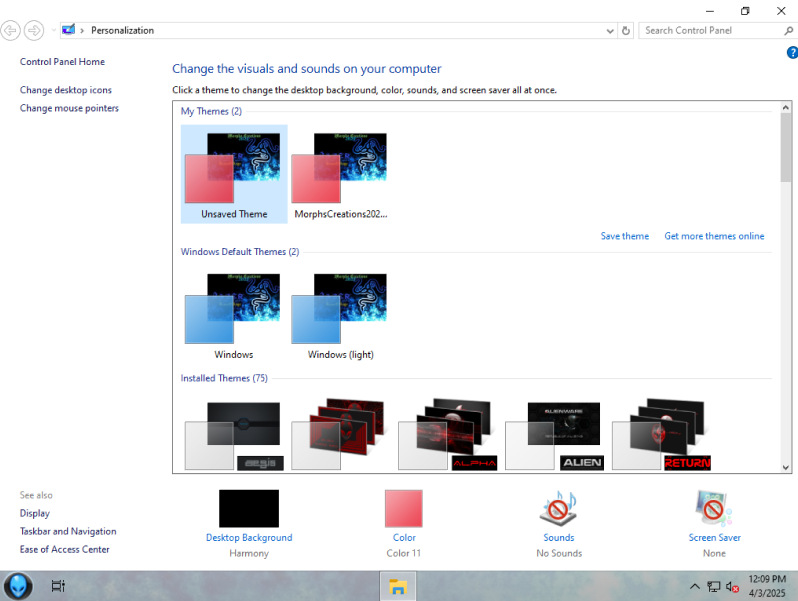Open Ease of Access Center link
The image size is (798, 601).
tap(65, 550)
